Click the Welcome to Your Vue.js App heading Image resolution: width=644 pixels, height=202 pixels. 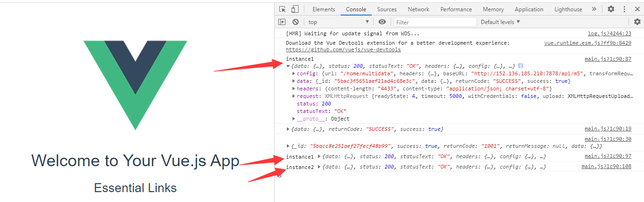[135, 161]
